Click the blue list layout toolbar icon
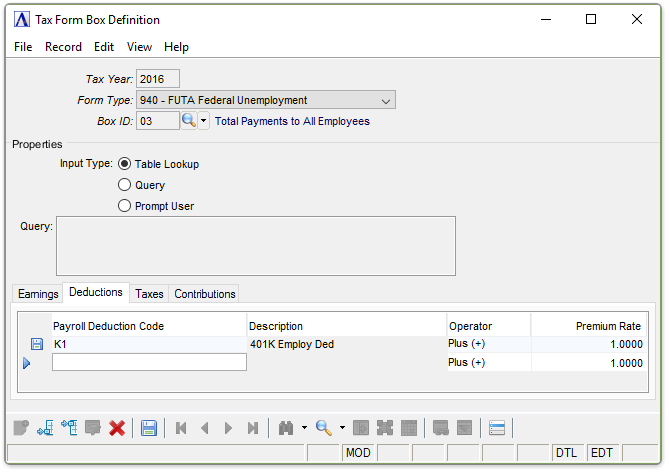The width and height of the screenshot is (670, 473). (497, 428)
